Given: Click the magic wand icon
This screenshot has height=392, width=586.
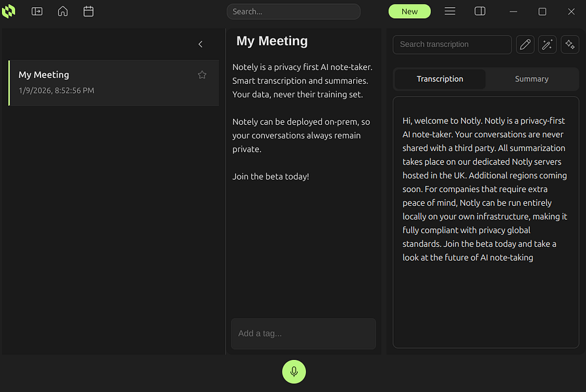Looking at the screenshot, I should 547,44.
